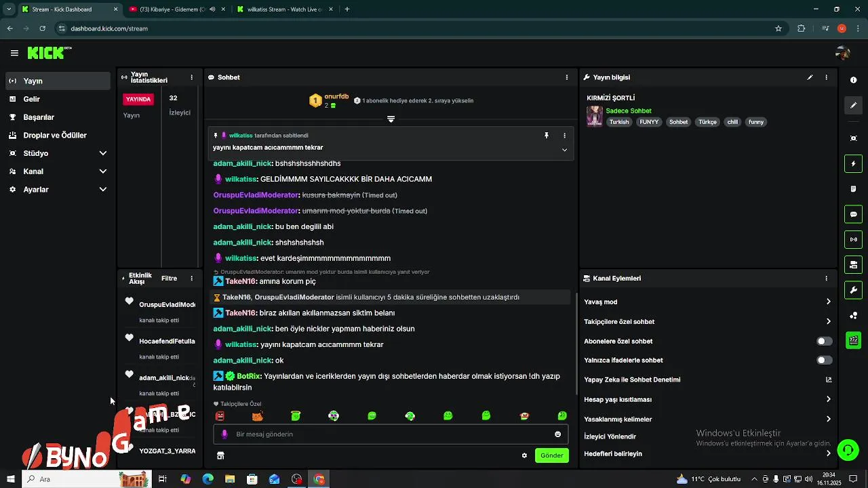Click the chat identity icon inside the message box
Image resolution: width=868 pixels, height=488 pixels.
coord(224,434)
